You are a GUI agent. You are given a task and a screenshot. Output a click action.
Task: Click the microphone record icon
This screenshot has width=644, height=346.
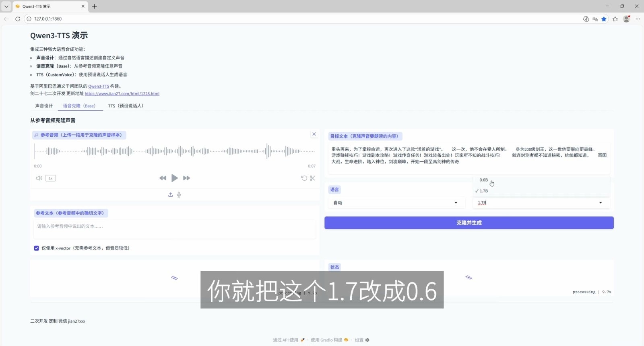point(179,195)
